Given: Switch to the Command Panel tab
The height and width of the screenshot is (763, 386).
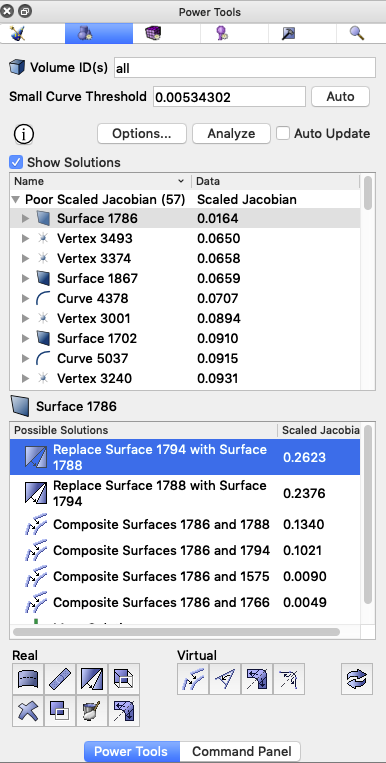Looking at the screenshot, I should point(241,751).
